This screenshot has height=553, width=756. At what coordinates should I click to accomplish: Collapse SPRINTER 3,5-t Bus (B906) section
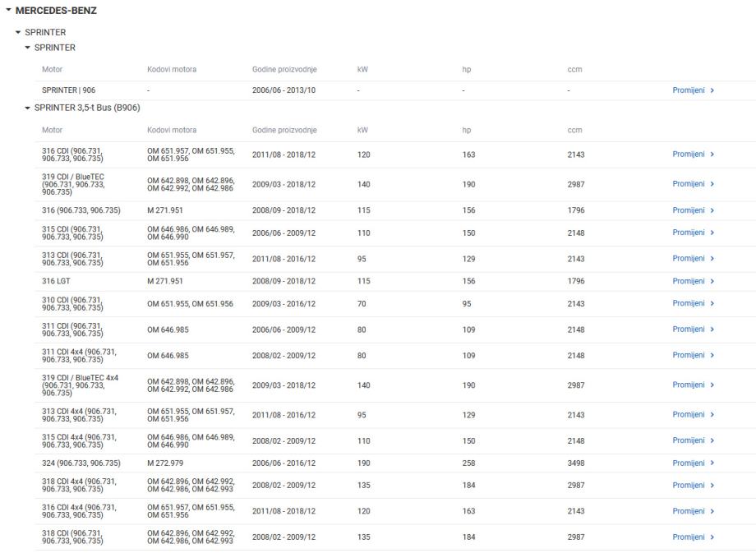click(27, 108)
